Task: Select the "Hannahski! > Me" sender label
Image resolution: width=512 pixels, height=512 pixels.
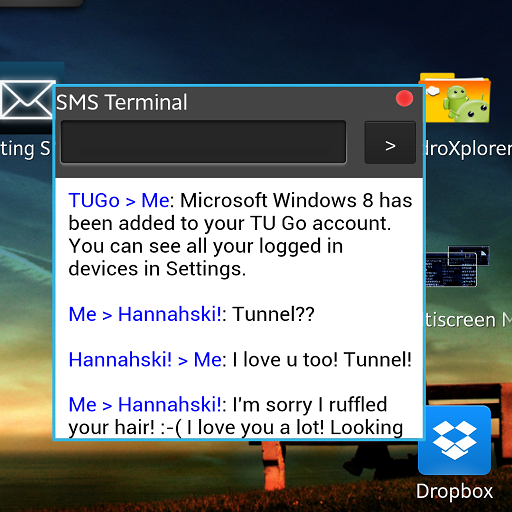Action: click(145, 360)
